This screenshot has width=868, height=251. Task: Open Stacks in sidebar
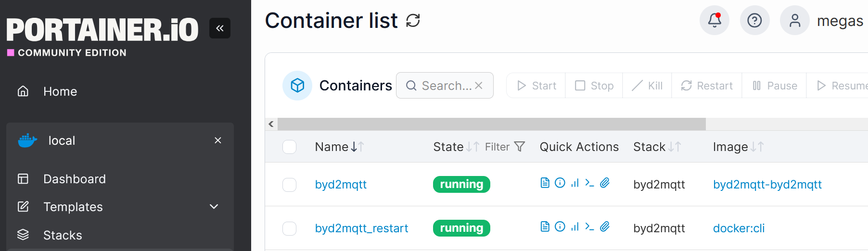click(x=63, y=235)
